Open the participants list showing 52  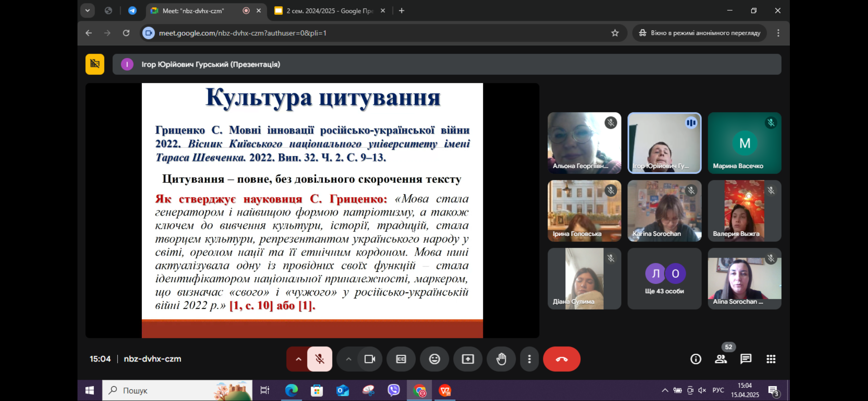tap(721, 359)
